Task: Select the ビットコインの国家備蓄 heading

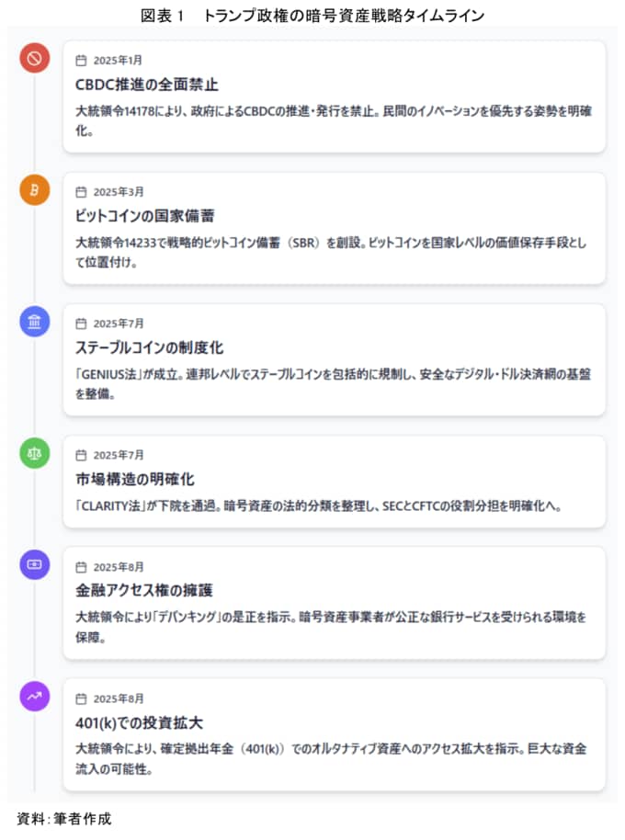Action: coord(144,216)
